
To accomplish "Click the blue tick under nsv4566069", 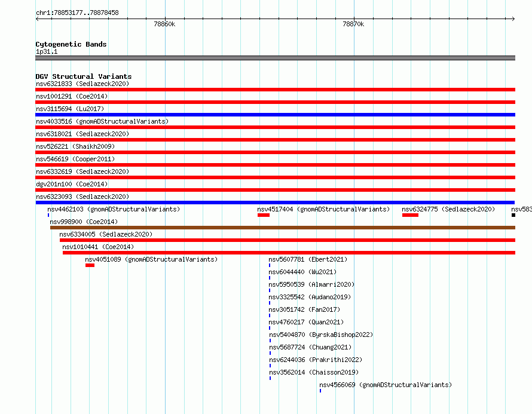I will coord(320,391).
